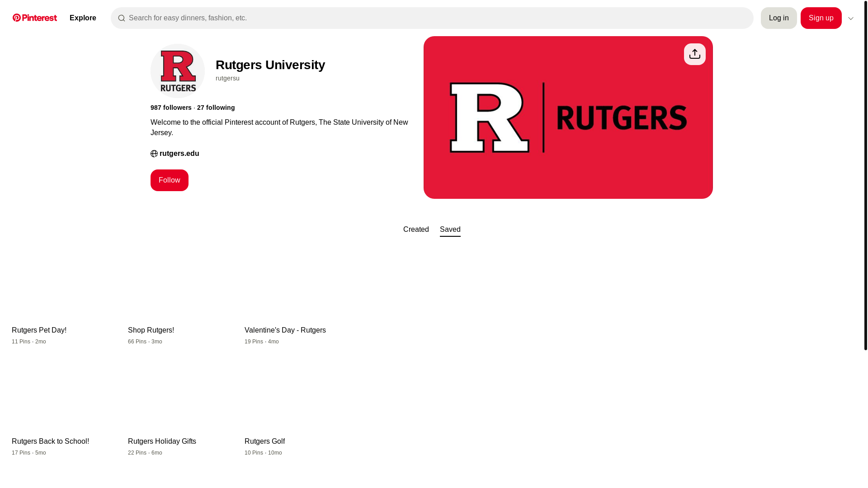View the 27 following list
The height and width of the screenshot is (488, 868).
coord(216,108)
